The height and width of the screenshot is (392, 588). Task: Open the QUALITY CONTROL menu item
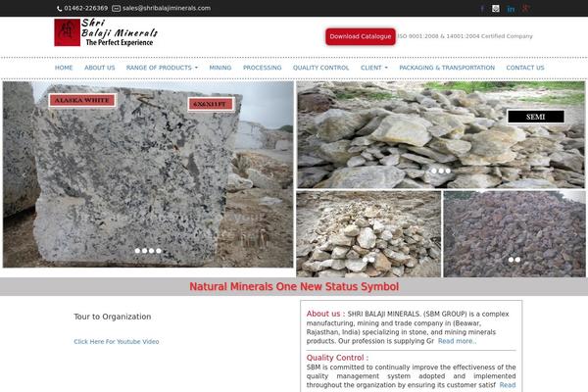coord(321,68)
